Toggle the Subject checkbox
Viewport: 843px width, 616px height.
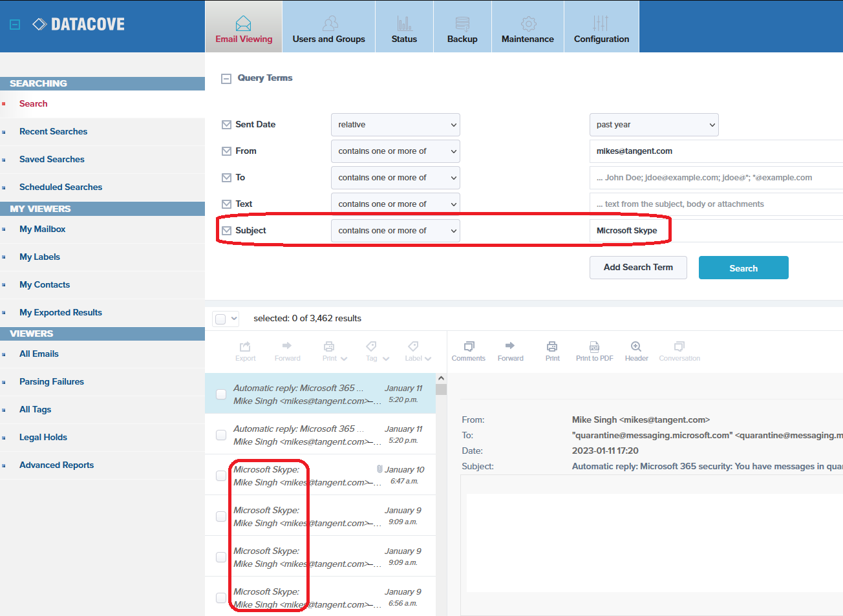point(226,231)
